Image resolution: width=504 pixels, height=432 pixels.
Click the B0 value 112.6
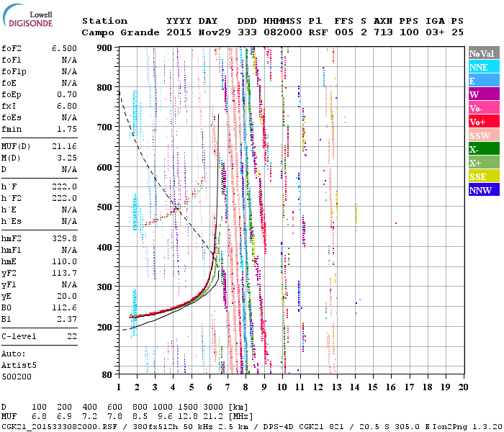click(64, 308)
